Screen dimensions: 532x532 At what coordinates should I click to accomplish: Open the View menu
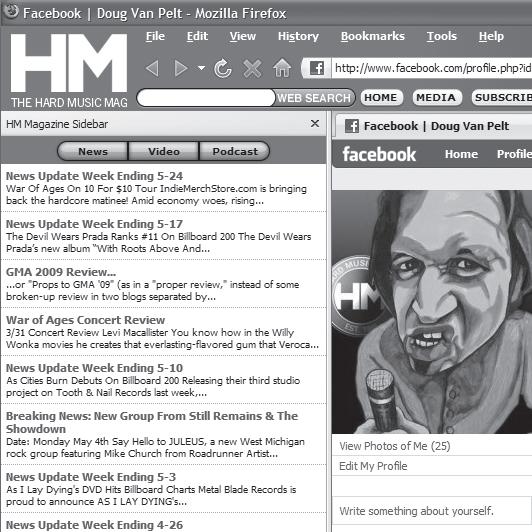(x=243, y=36)
